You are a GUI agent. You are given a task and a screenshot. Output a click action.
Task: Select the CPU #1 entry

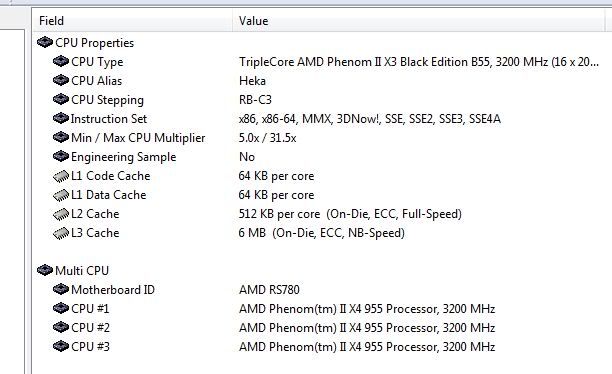click(318, 309)
